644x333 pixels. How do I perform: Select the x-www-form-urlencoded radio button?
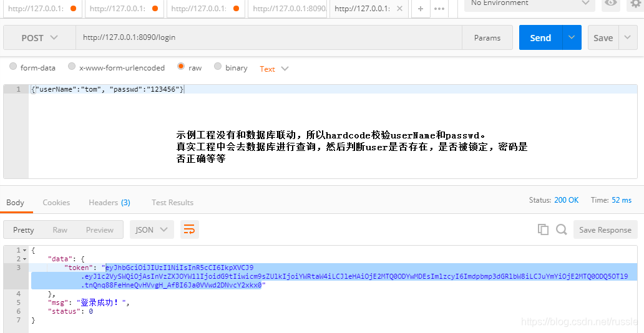click(72, 66)
